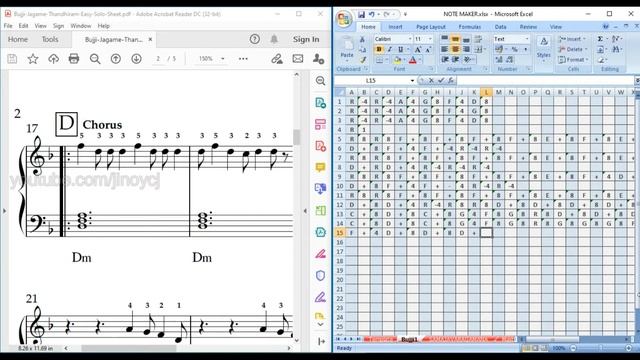640x360 pixels.
Task: Open the Data ribbon tab in Excel
Action: click(x=500, y=27)
